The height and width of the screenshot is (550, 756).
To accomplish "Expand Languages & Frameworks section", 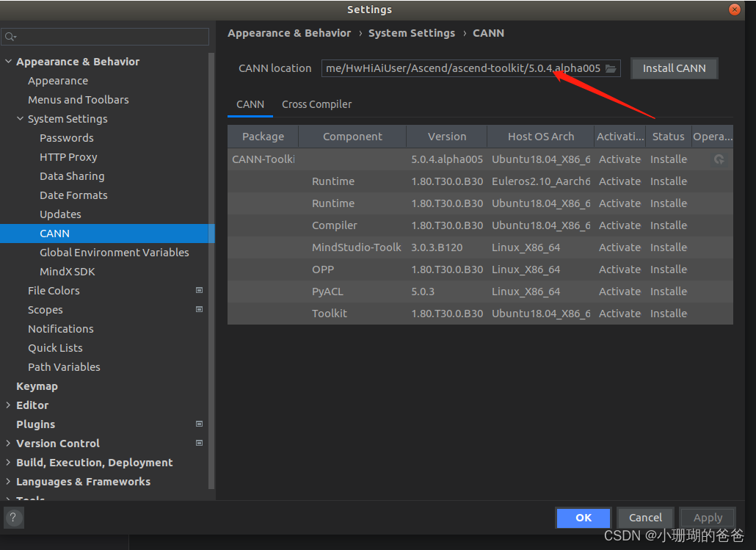I will tap(8, 482).
